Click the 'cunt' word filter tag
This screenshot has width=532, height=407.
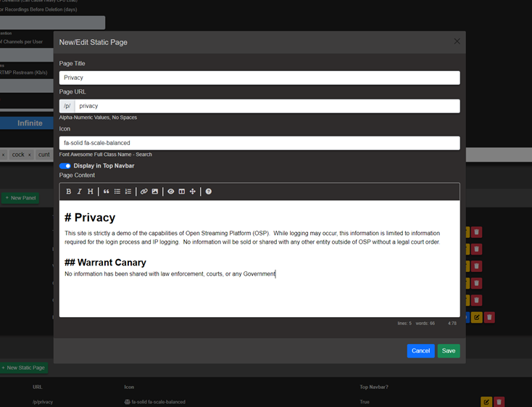tap(43, 155)
